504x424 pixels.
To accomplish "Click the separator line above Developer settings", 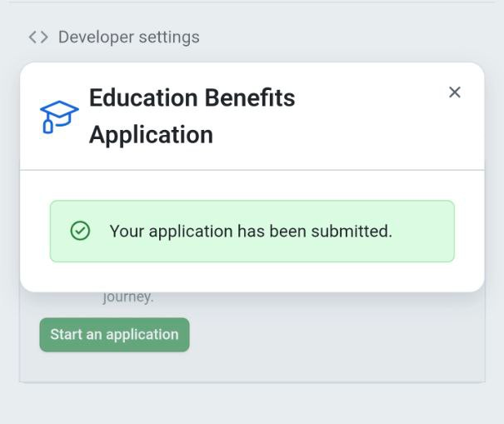I will (x=252, y=2).
